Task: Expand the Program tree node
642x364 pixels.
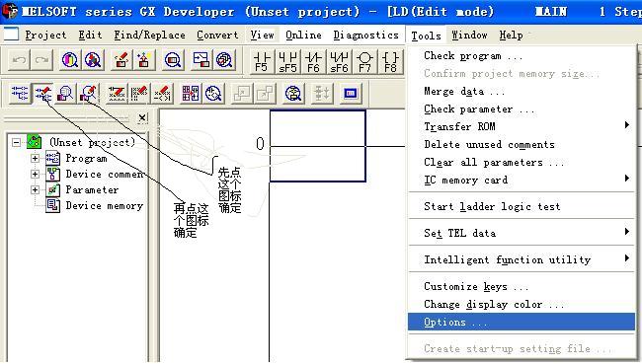Action: (36, 158)
